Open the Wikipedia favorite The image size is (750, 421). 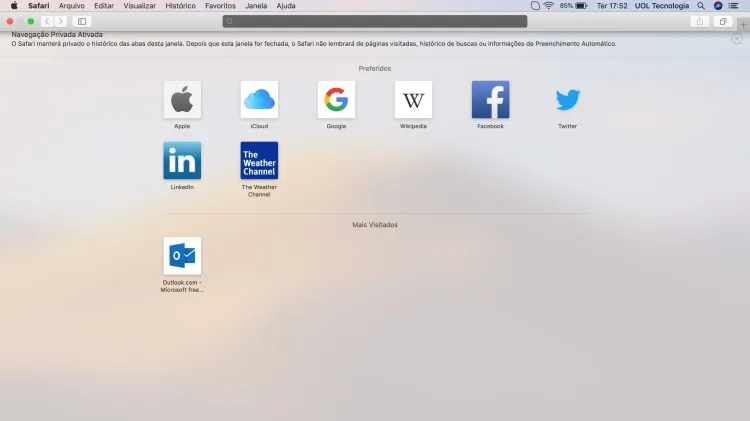(413, 100)
